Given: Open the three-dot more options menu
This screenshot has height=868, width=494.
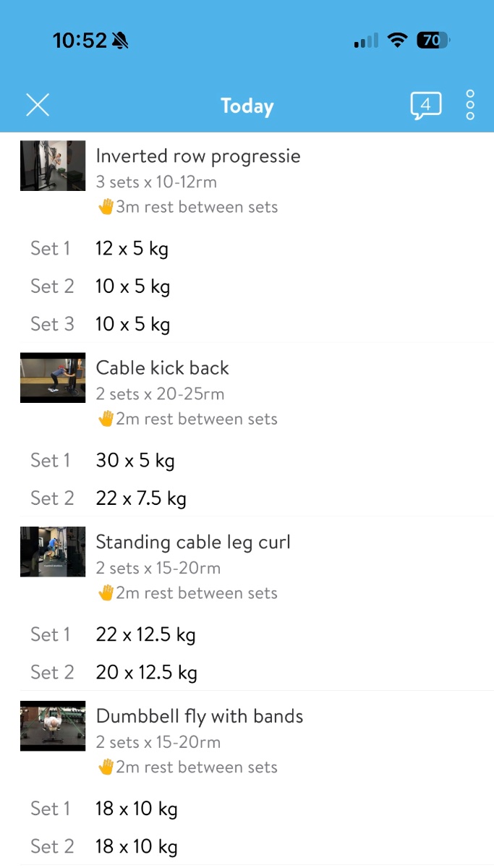Looking at the screenshot, I should tap(470, 106).
